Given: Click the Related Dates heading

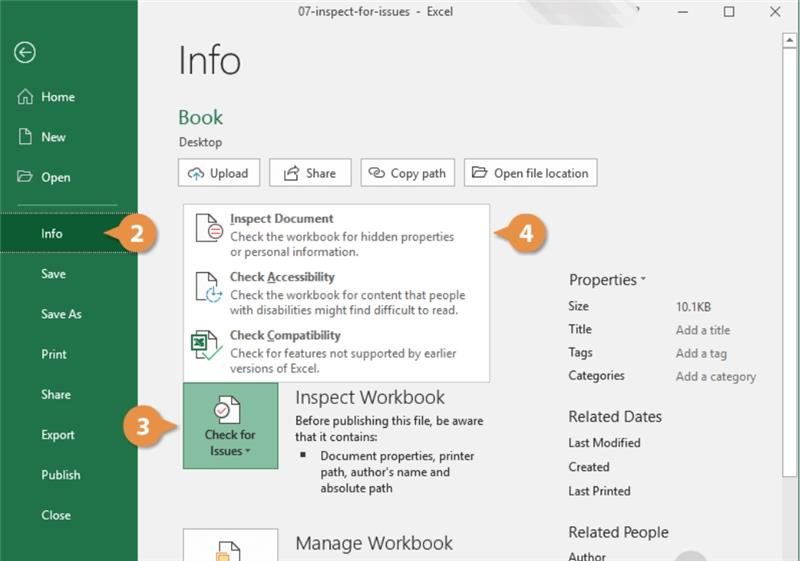Looking at the screenshot, I should [615, 417].
